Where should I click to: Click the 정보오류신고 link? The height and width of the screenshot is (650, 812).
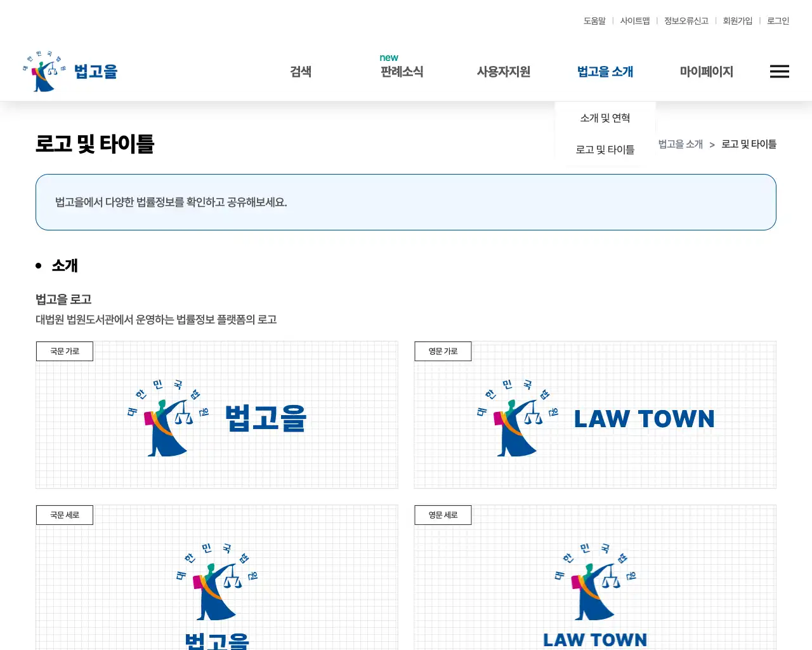[686, 21]
